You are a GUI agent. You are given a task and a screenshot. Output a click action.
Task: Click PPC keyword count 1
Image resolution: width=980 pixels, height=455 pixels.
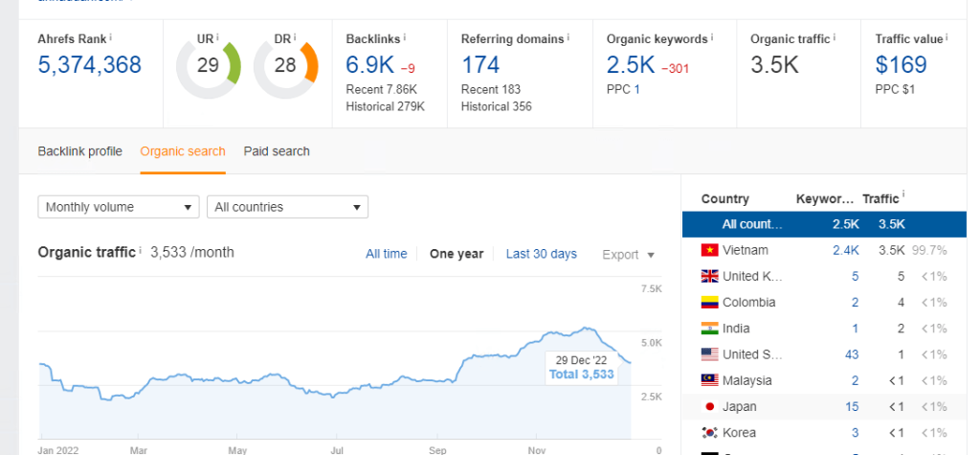tap(636, 89)
